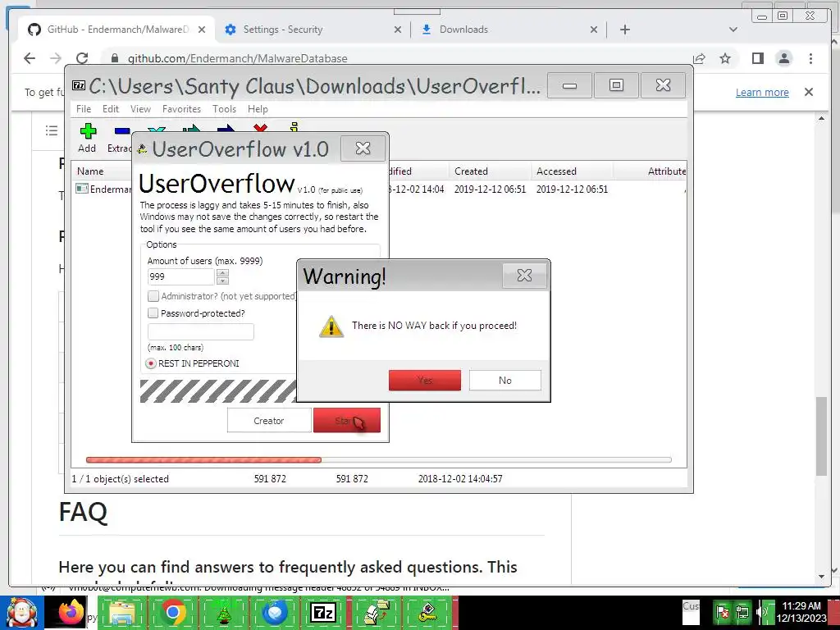Open the Christmas tree taskbar app
This screenshot has width=840, height=630.
click(223, 613)
